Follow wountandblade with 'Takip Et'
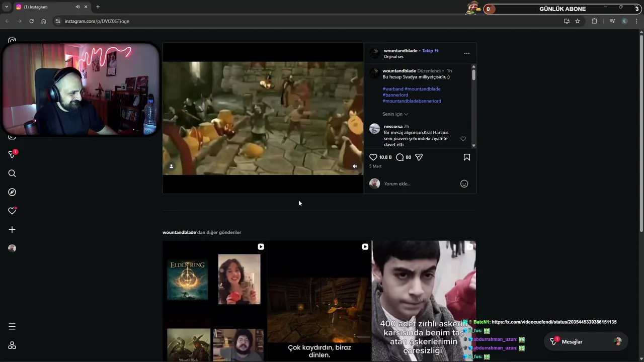This screenshot has width=644, height=362. pyautogui.click(x=430, y=51)
